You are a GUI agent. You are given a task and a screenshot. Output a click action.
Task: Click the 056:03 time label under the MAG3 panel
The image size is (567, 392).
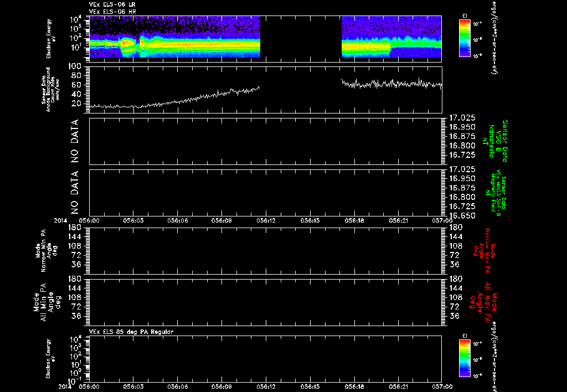pos(133,220)
